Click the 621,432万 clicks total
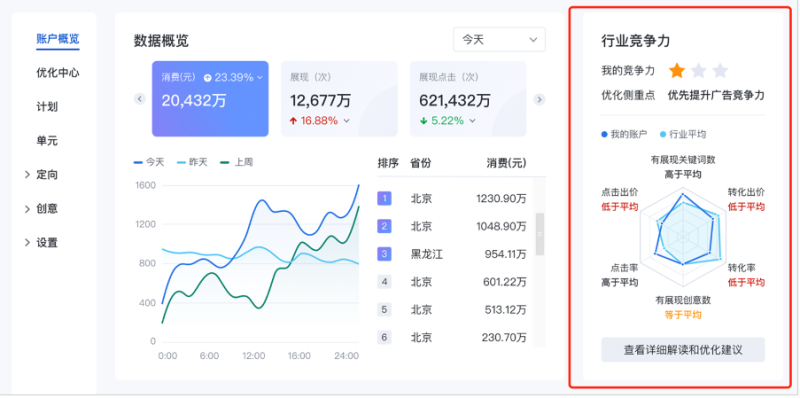This screenshot has width=800, height=398. [x=455, y=101]
